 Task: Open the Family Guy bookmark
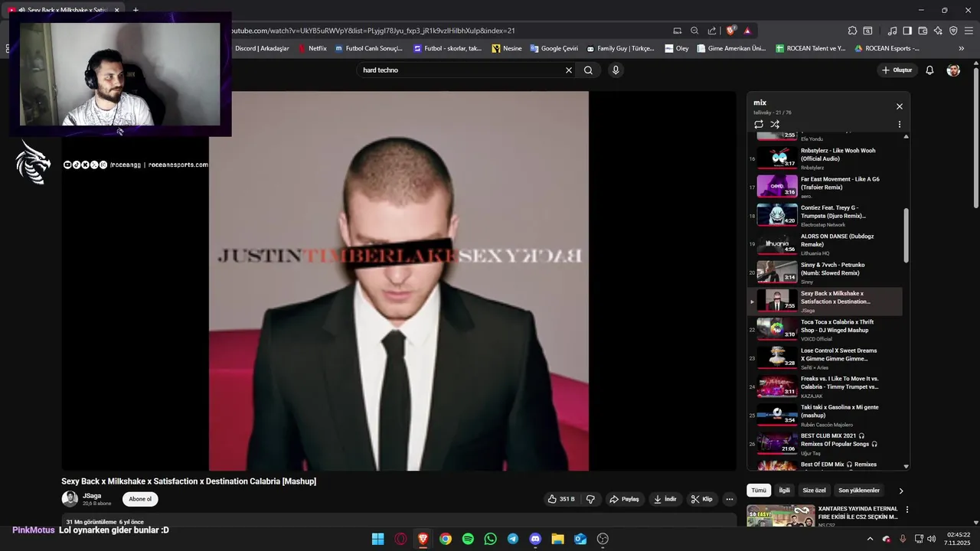620,48
